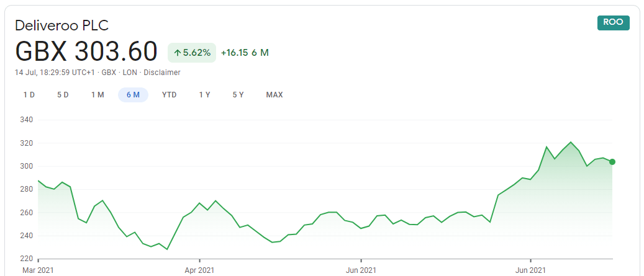644x276 pixels.
Task: Switch chart to MAX range
Action: click(274, 95)
